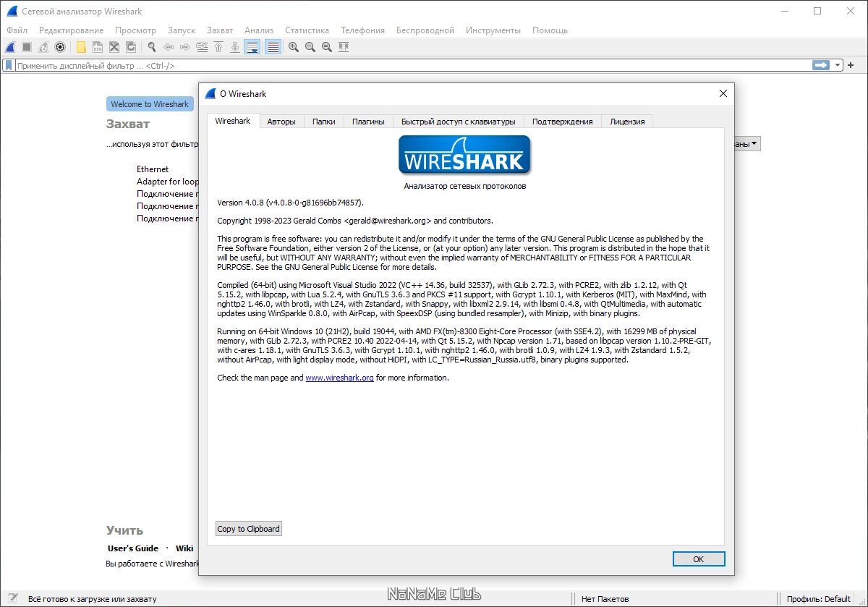Screen dimensions: 868x607
Task: Toggle packet list colorization
Action: click(273, 47)
